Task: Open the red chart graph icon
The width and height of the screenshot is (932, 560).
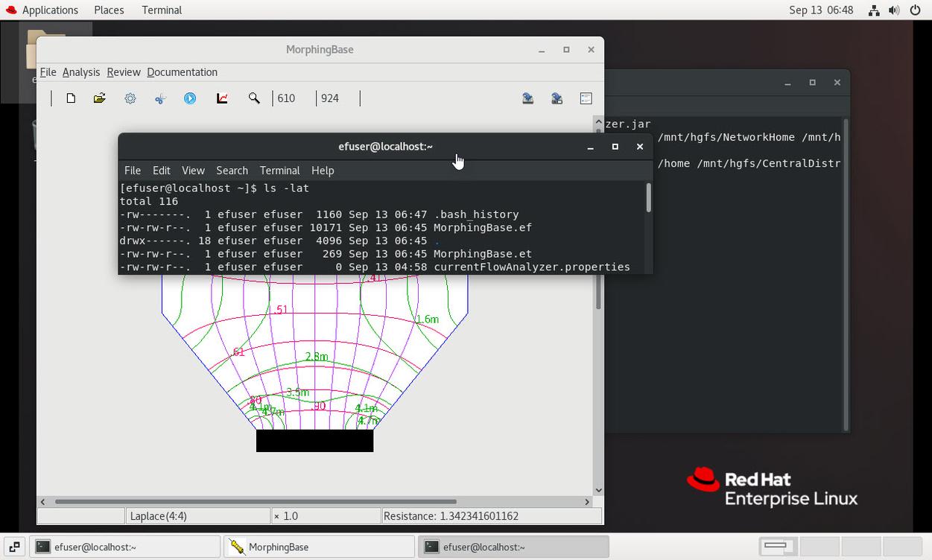Action: (x=222, y=98)
